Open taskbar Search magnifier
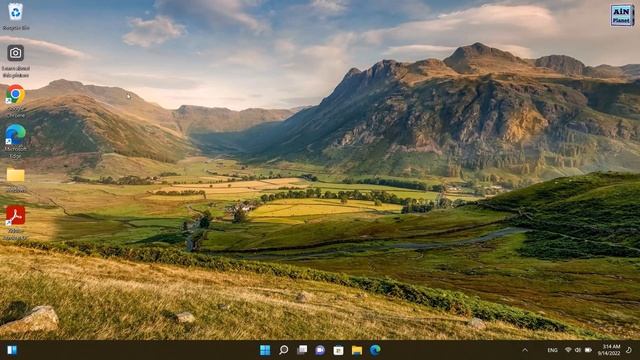Image resolution: width=640 pixels, height=360 pixels. tap(283, 350)
